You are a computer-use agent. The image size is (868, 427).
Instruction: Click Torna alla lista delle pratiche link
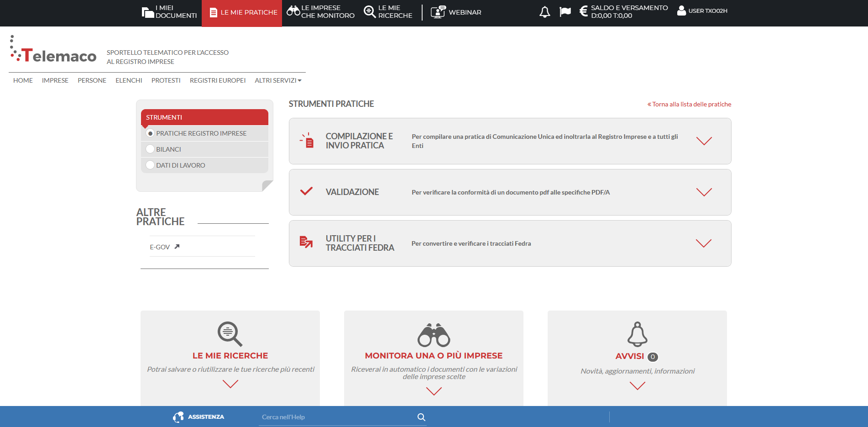(691, 104)
